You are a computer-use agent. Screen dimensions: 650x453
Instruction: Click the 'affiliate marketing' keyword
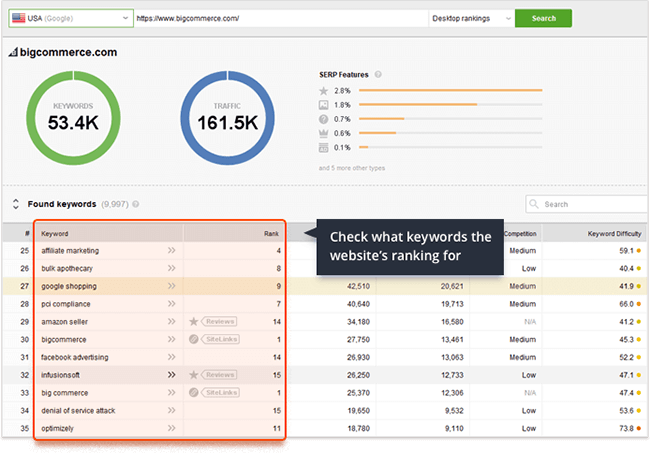[70, 251]
